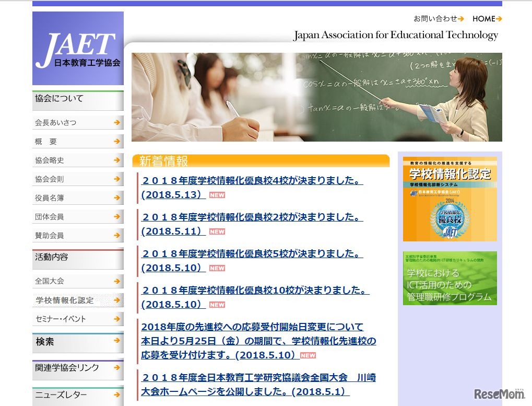Open news link about 優良校10校 (2018.5.10)

pyautogui.click(x=255, y=297)
